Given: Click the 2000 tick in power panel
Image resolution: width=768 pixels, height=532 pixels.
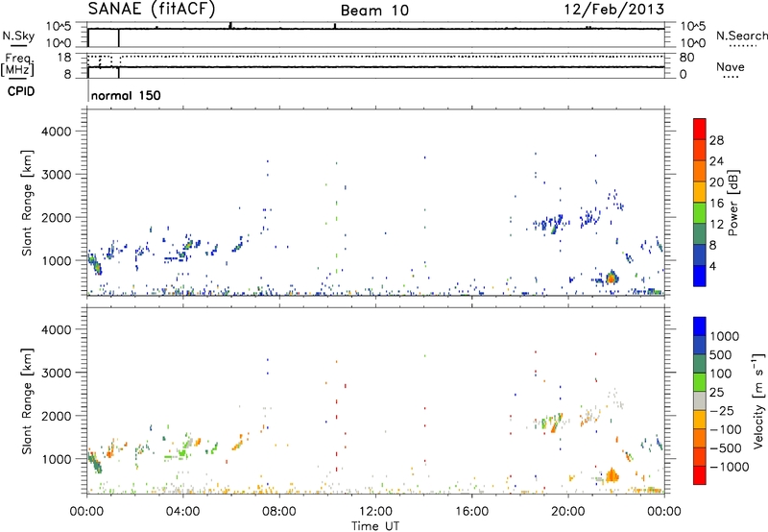Looking at the screenshot, I should [x=57, y=217].
